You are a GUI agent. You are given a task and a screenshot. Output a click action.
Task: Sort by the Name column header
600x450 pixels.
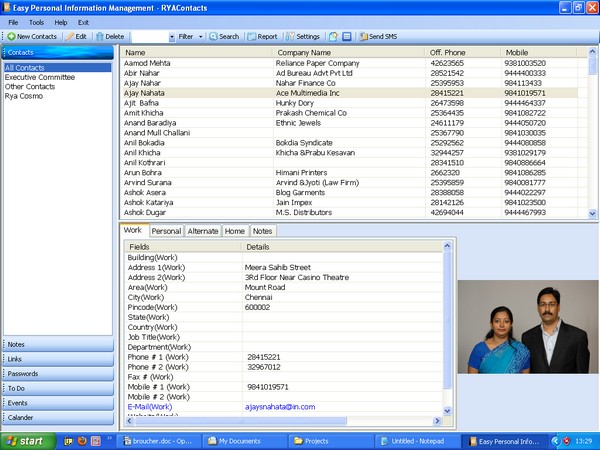[196, 52]
